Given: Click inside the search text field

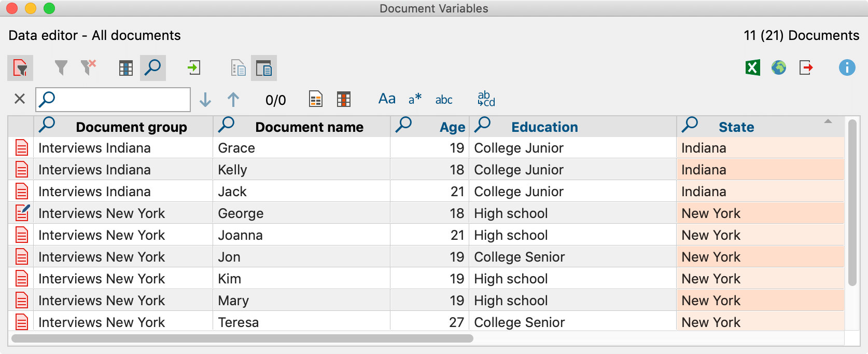Looking at the screenshot, I should 113,99.
